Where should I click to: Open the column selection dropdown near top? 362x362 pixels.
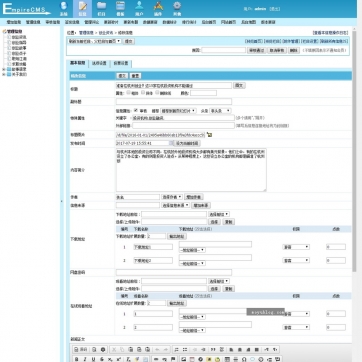click(x=94, y=41)
